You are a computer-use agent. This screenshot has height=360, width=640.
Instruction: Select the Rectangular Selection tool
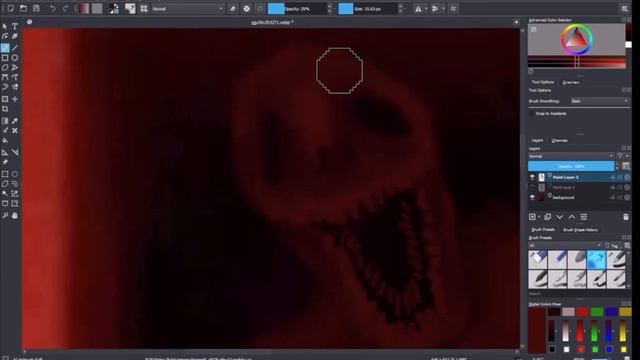tap(5, 174)
